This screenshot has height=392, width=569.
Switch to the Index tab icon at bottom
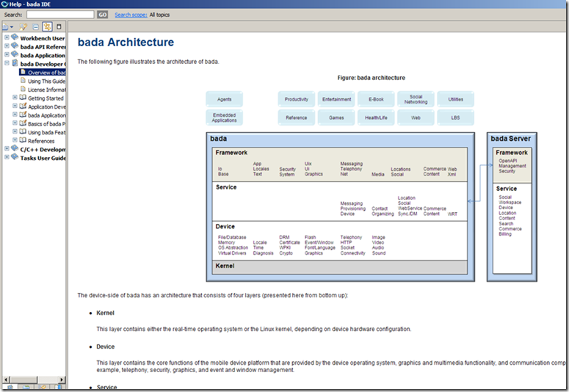coord(26,388)
